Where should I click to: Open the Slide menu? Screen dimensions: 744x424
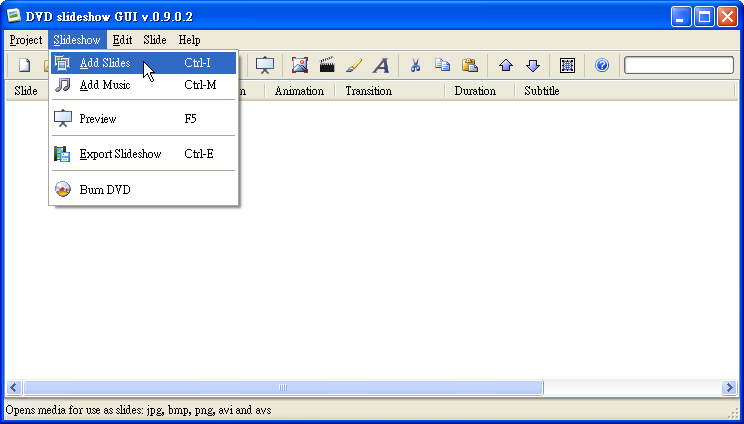click(155, 40)
